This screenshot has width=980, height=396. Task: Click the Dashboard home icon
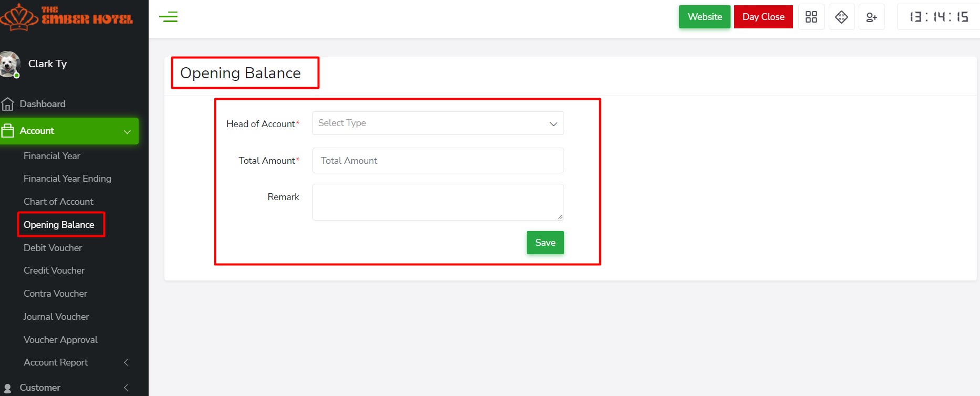coord(8,104)
